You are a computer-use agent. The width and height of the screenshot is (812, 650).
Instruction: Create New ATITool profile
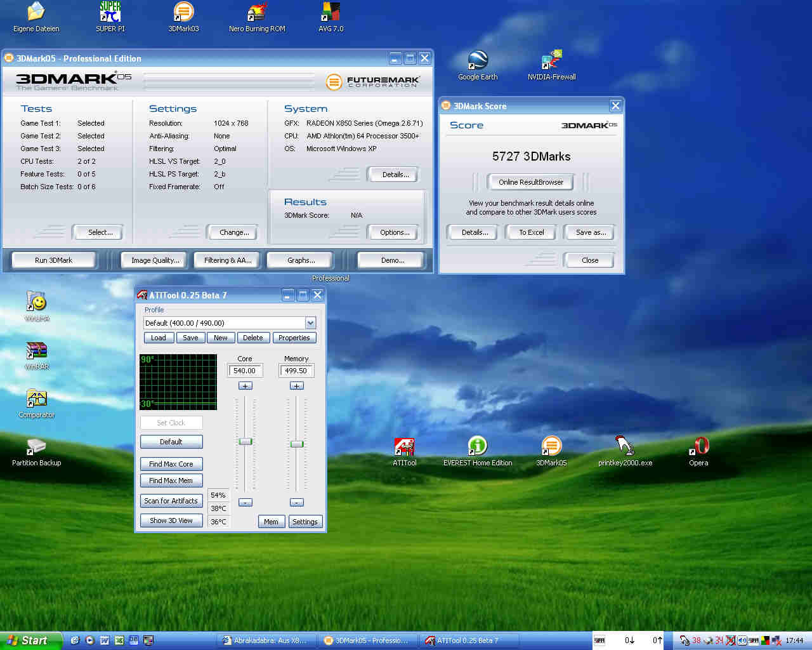(221, 338)
